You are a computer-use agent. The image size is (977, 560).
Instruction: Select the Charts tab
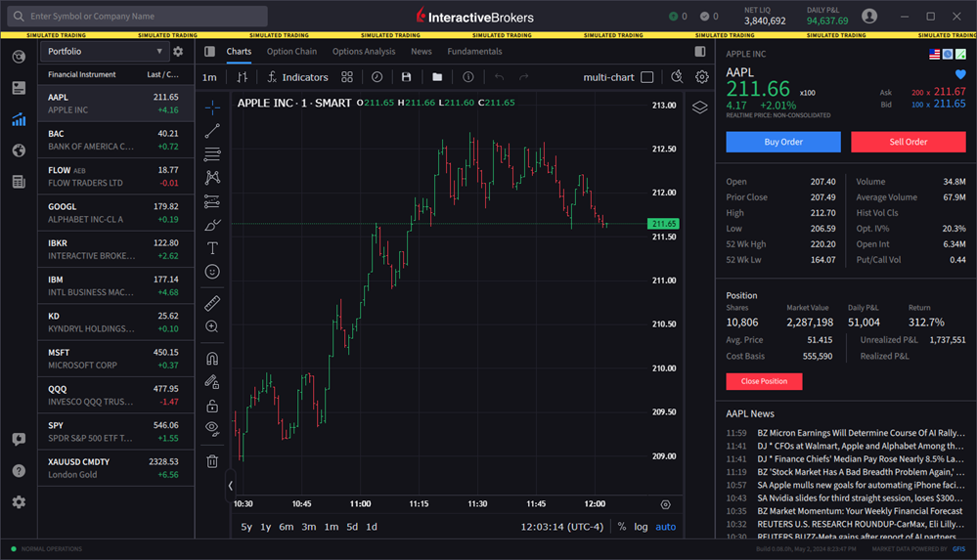[239, 52]
